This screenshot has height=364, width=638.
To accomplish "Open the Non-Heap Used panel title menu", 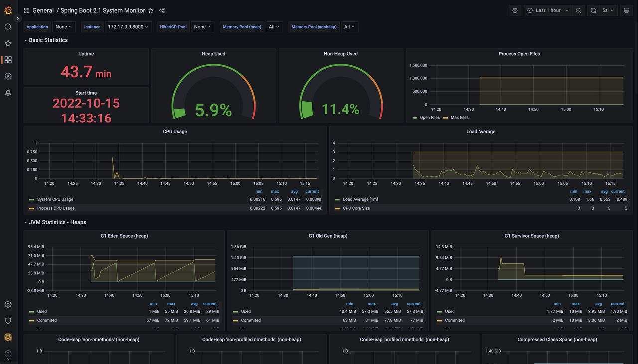I will (341, 54).
